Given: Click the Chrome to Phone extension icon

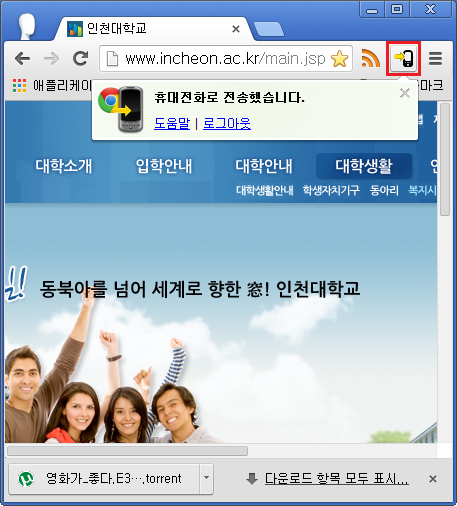Looking at the screenshot, I should (404, 59).
